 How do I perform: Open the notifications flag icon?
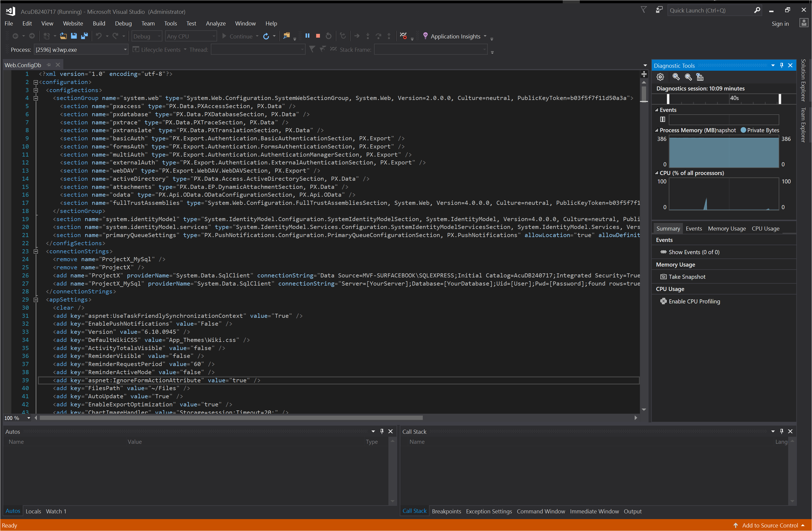click(x=643, y=10)
